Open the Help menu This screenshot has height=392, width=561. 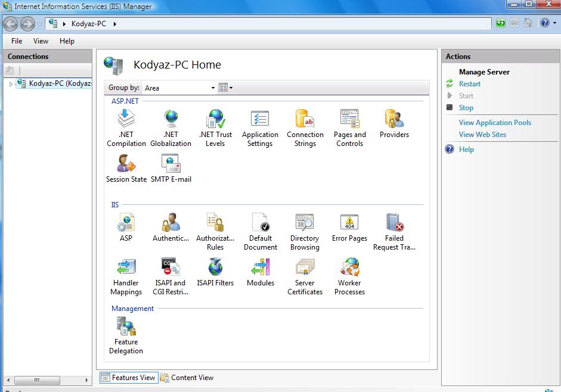coord(67,41)
